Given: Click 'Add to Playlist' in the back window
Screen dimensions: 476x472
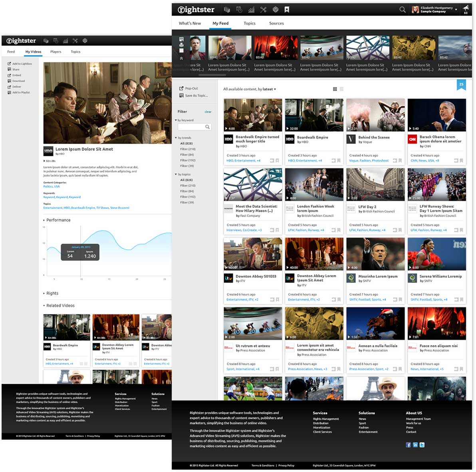Looking at the screenshot, I should (19, 93).
